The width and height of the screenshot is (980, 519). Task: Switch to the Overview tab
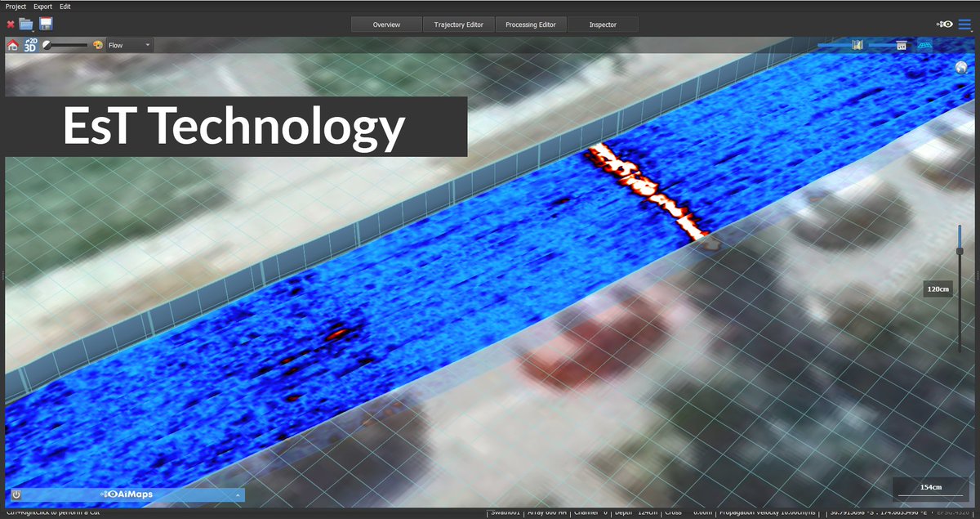pos(386,25)
